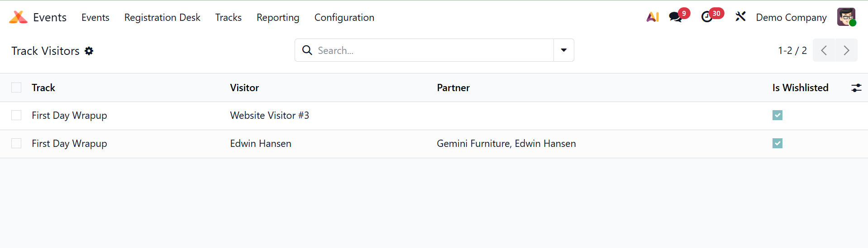Open the discuss messages icon

(675, 17)
